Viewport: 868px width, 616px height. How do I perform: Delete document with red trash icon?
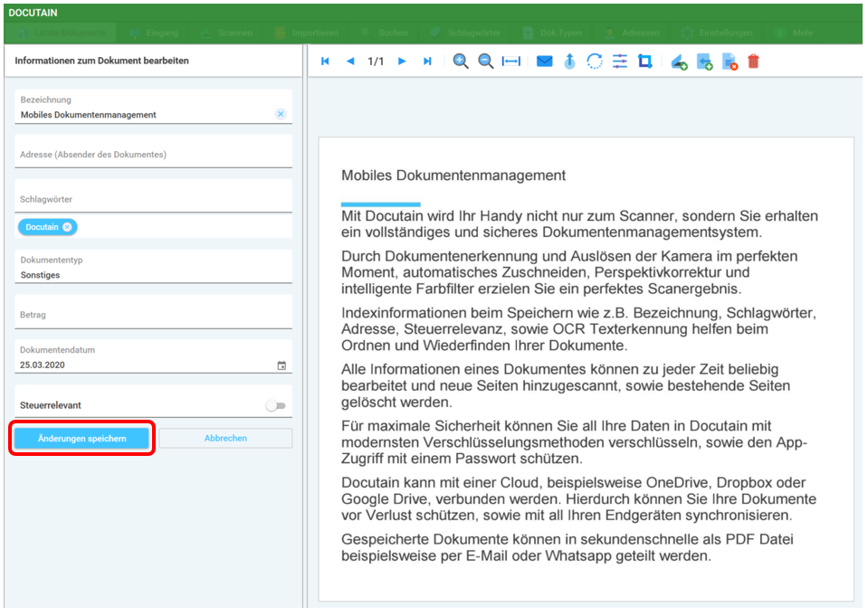coord(753,62)
